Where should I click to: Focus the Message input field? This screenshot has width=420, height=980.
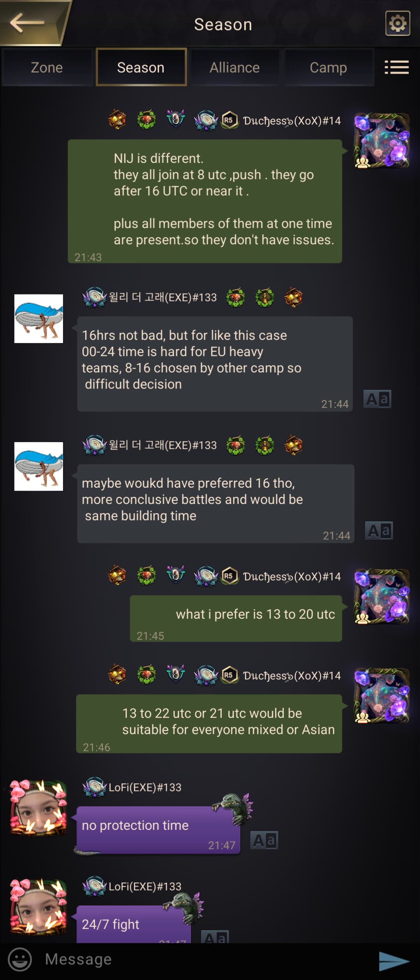[206, 959]
